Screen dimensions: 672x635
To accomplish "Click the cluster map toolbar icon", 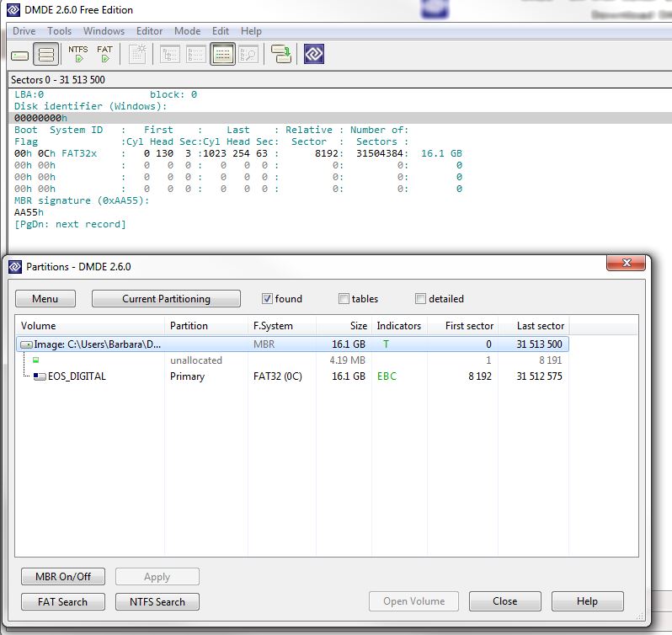I will (137, 55).
